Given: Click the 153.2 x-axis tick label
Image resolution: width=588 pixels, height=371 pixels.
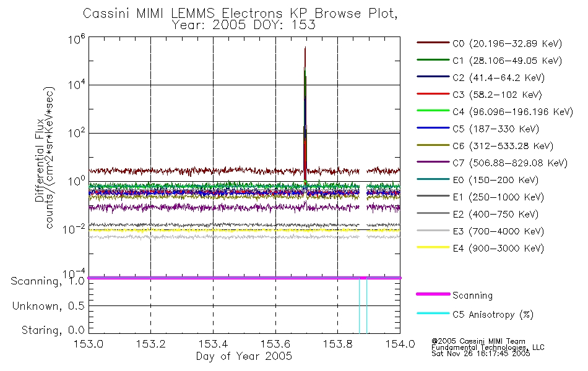Looking at the screenshot, I should click(x=151, y=344).
